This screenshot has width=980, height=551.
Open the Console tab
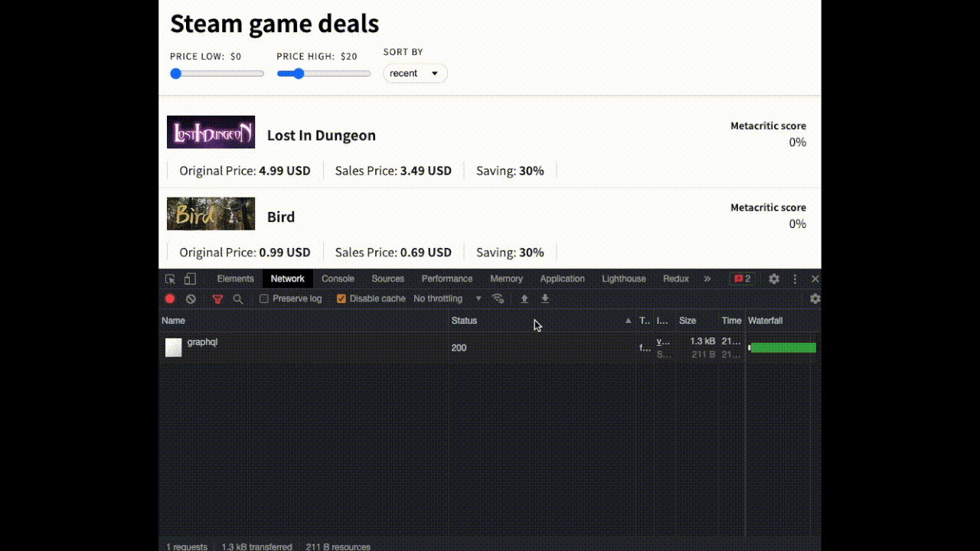(338, 279)
